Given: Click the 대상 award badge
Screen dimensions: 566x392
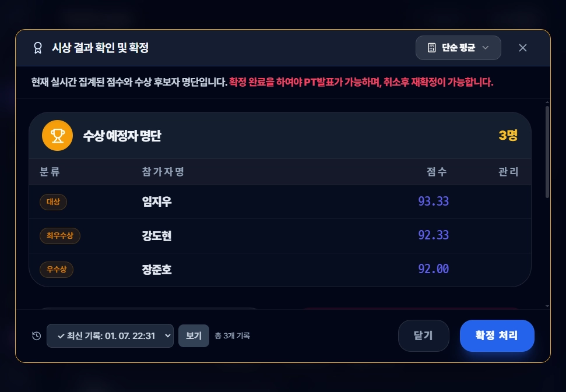Looking at the screenshot, I should coord(53,202).
